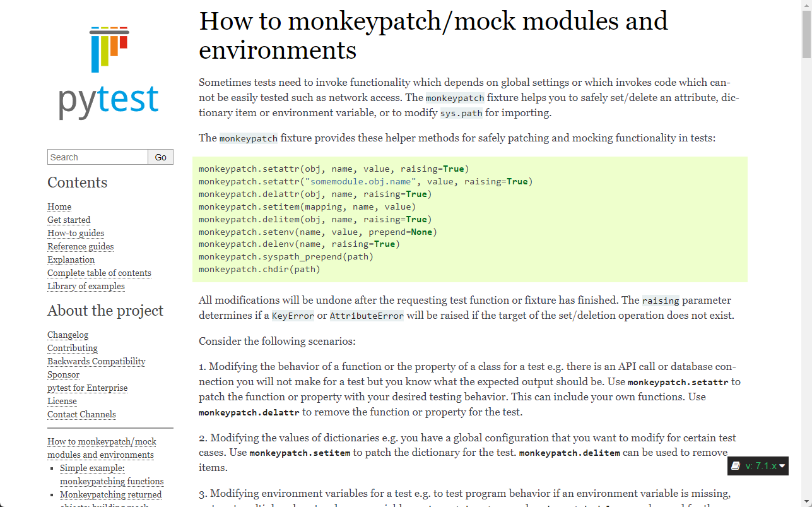
Task: Click the scrollbar down arrow
Action: tap(806, 502)
